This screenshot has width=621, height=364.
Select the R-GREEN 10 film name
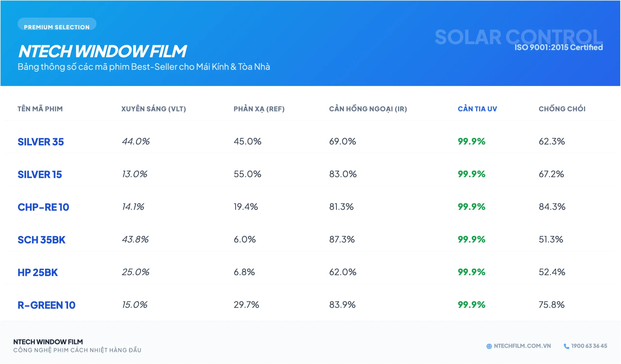(46, 305)
